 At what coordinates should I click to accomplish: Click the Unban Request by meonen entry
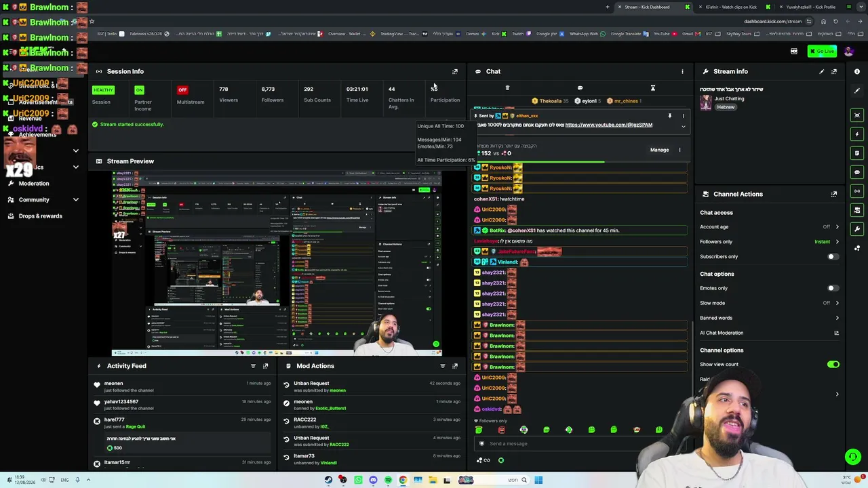(372, 387)
